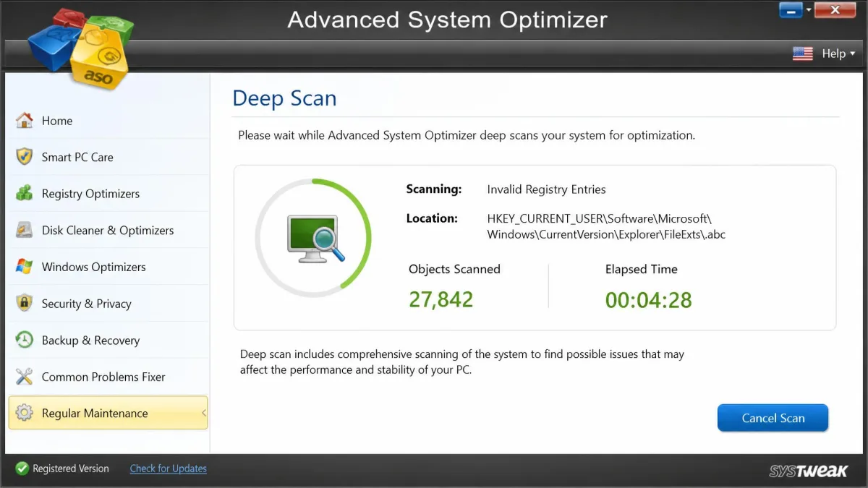Click the Systweak logo
The height and width of the screenshot is (488, 868).
(x=808, y=471)
